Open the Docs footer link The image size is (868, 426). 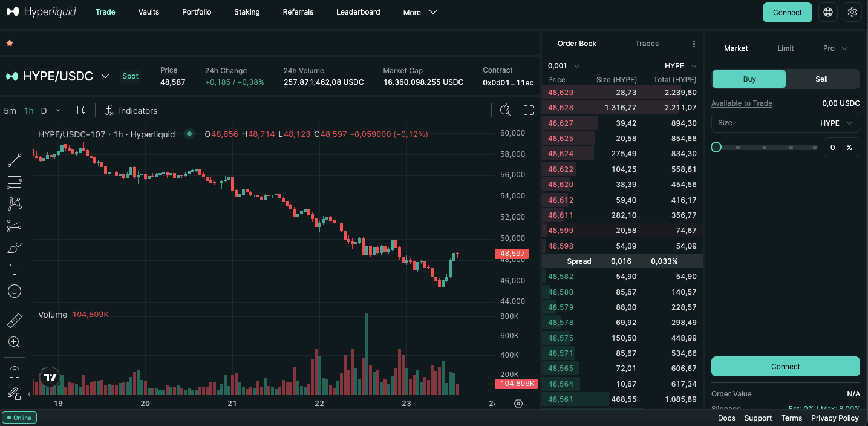coord(726,418)
